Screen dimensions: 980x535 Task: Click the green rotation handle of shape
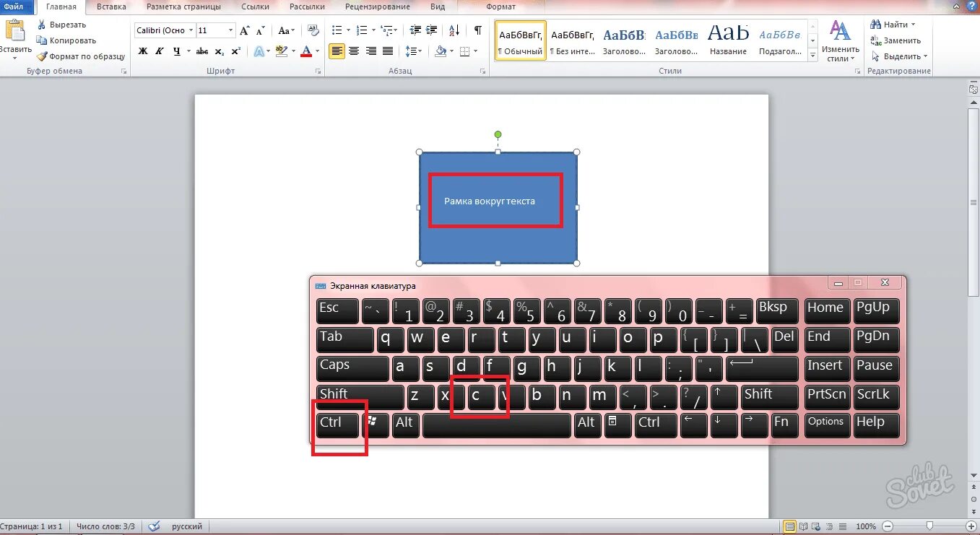click(498, 134)
